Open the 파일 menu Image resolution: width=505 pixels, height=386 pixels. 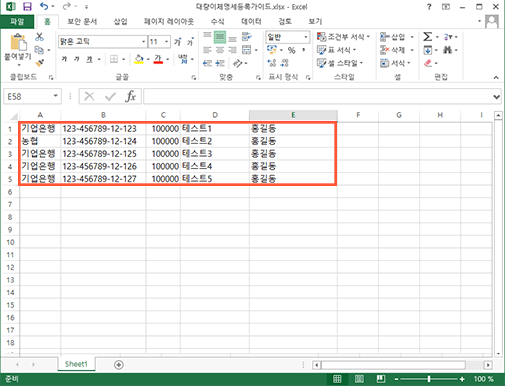pyautogui.click(x=17, y=22)
